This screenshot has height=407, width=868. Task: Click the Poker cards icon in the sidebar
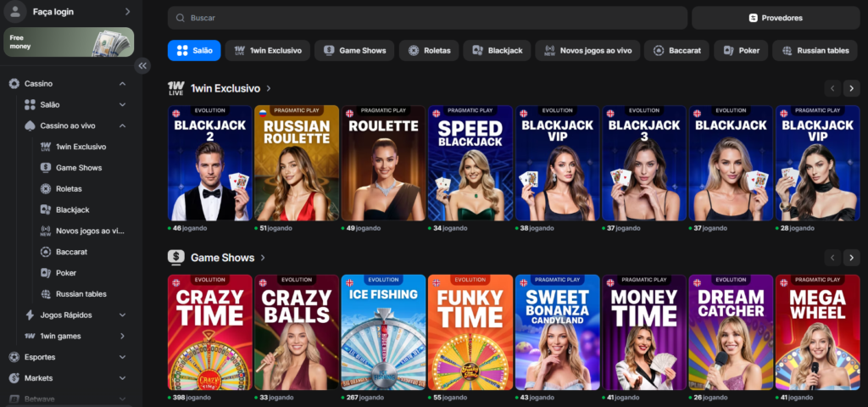pos(46,273)
